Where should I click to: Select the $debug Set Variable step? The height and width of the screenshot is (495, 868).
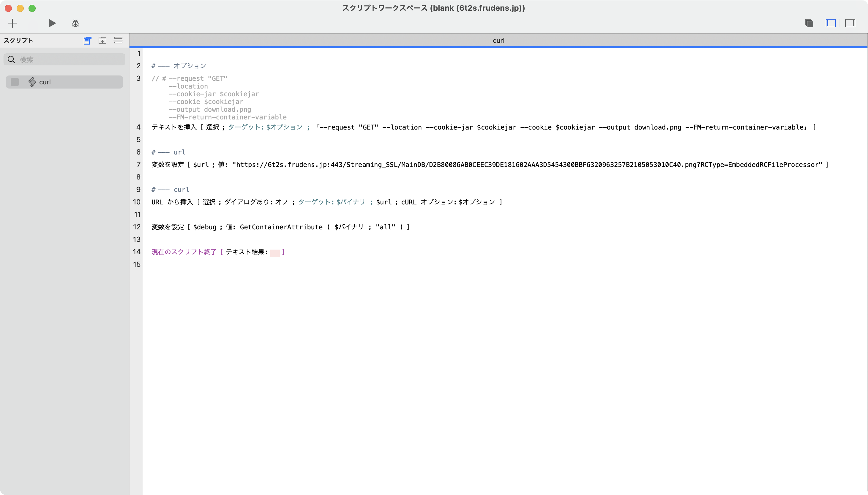[x=280, y=227]
